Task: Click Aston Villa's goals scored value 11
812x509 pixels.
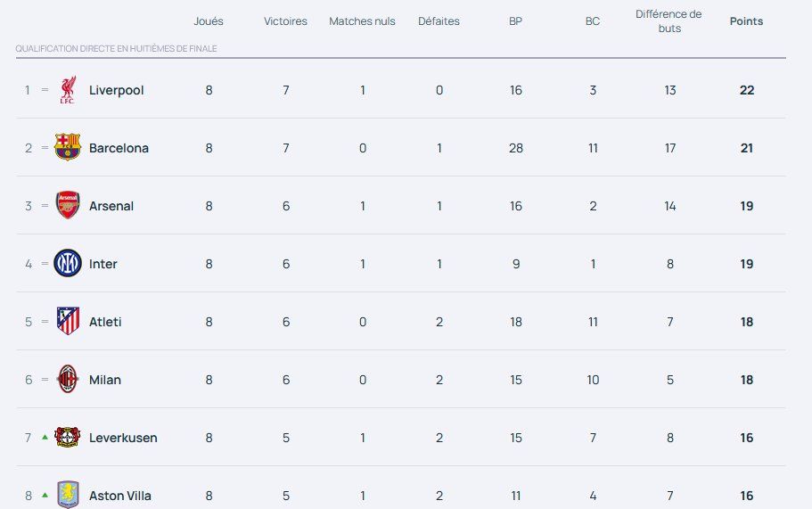Action: (x=516, y=496)
